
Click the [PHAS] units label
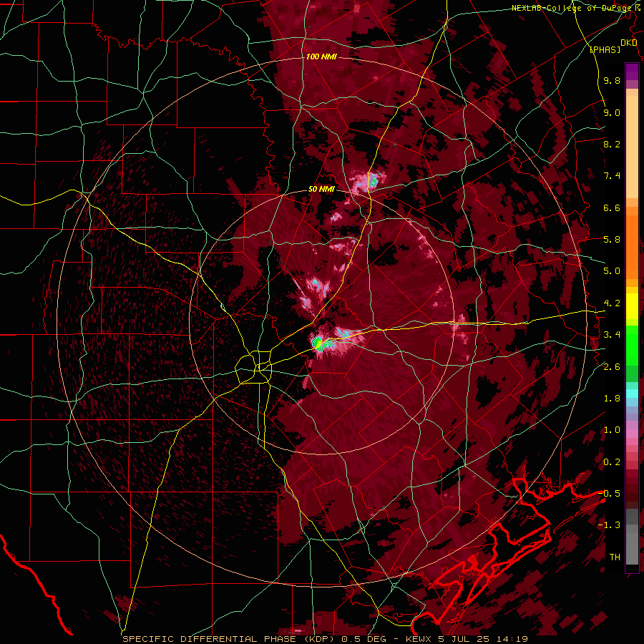coord(605,50)
